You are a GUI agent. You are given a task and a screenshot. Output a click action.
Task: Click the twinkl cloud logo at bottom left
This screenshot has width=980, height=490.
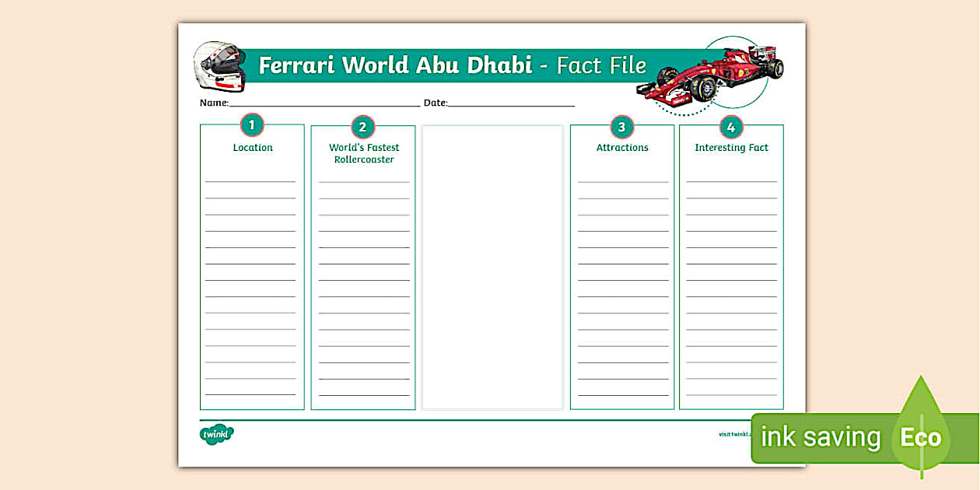(x=215, y=432)
